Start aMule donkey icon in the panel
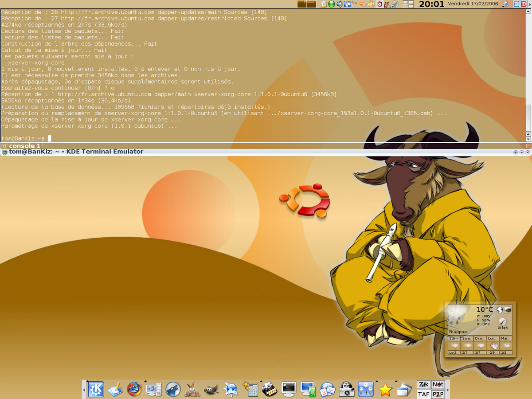 click(x=192, y=389)
